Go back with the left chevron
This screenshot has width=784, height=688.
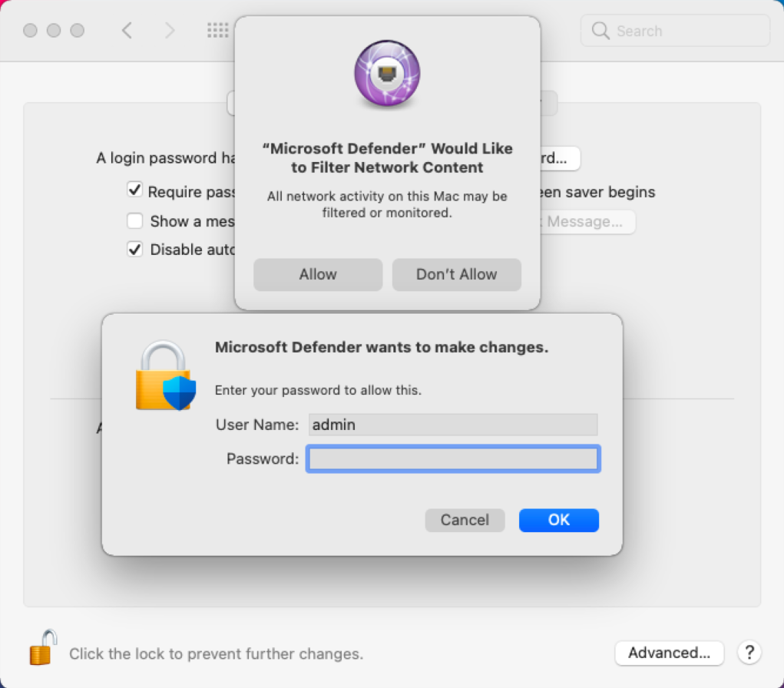click(127, 31)
